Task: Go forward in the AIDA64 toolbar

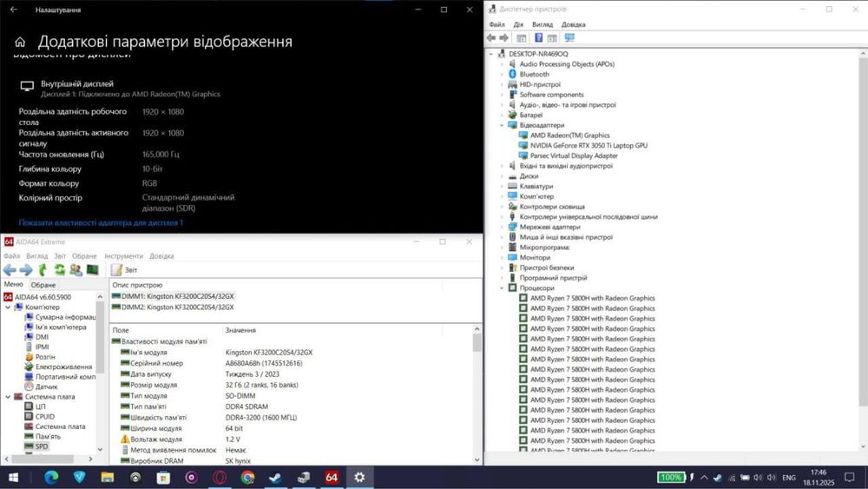Action: click(26, 270)
